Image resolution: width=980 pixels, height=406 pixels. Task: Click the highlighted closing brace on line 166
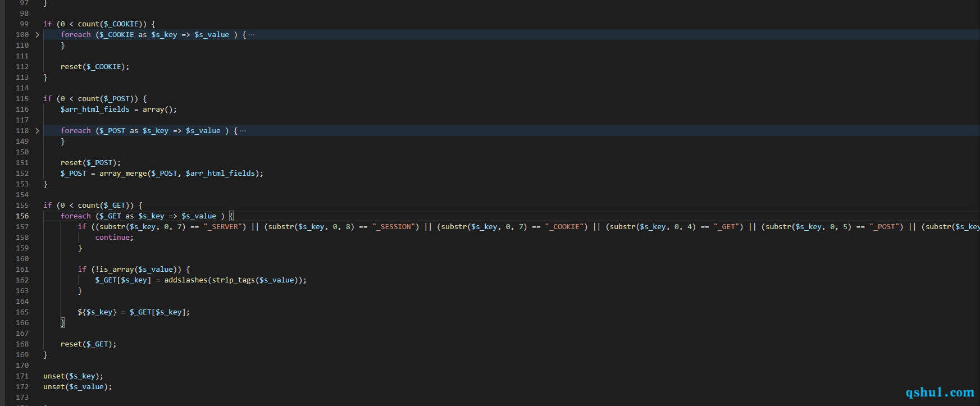(x=63, y=323)
